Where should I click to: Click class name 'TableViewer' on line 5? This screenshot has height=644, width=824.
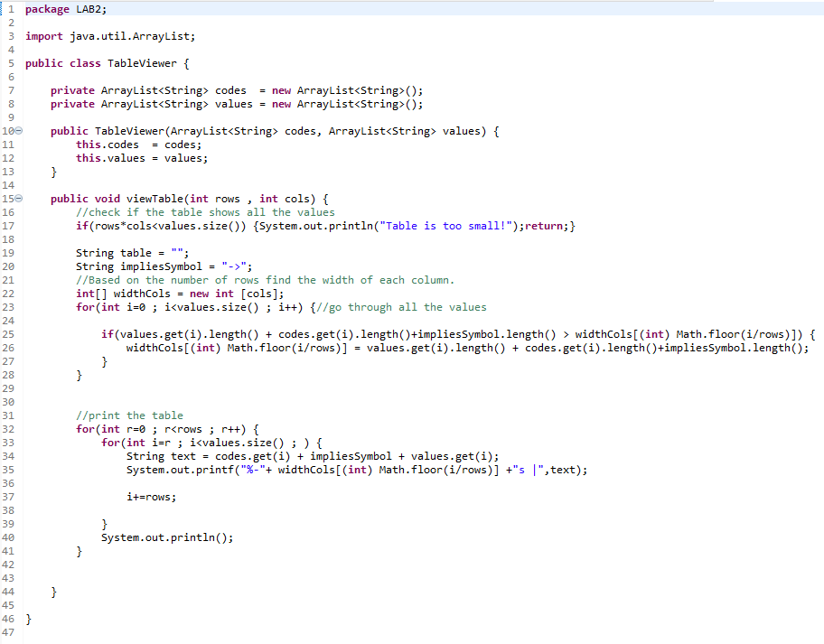(x=142, y=63)
